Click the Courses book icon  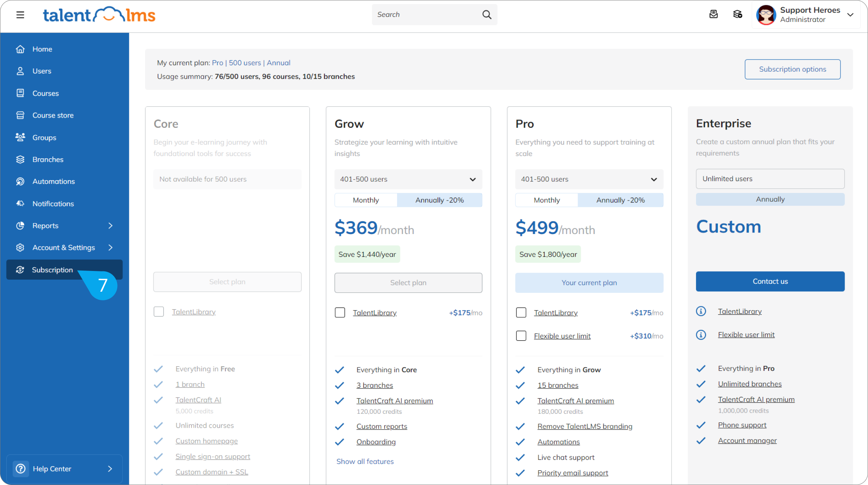pos(20,93)
